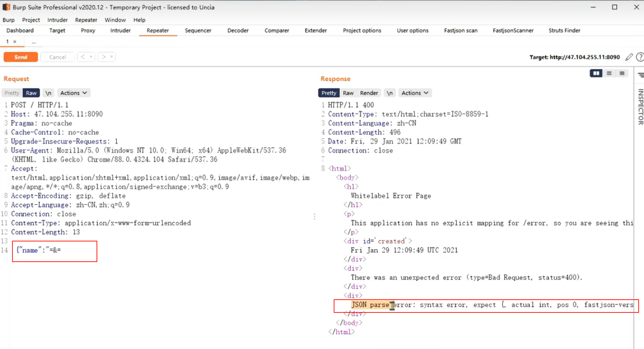Expand the Inspector side panel

640,107
